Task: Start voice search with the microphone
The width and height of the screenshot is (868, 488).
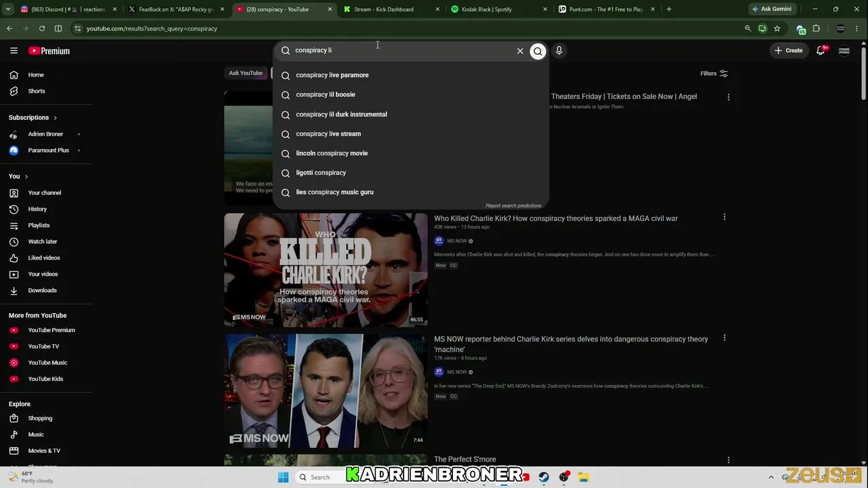Action: click(559, 51)
